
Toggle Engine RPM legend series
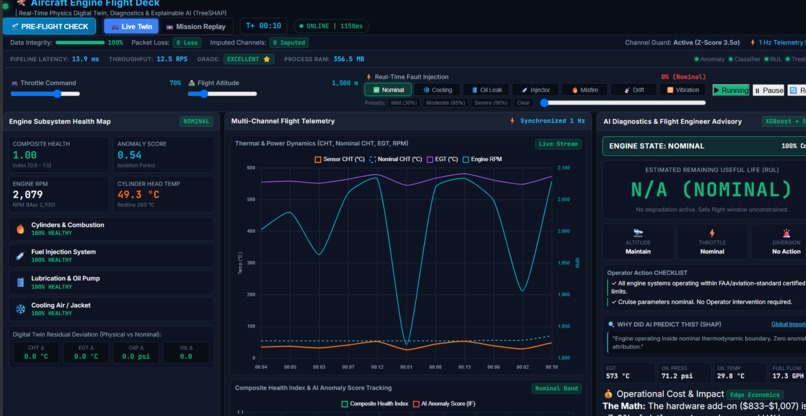(x=482, y=159)
